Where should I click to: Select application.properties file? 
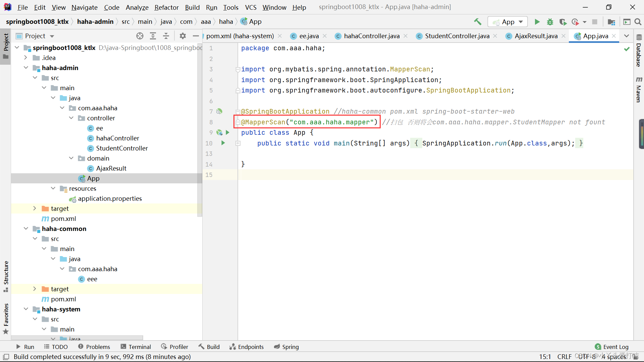[x=110, y=198]
